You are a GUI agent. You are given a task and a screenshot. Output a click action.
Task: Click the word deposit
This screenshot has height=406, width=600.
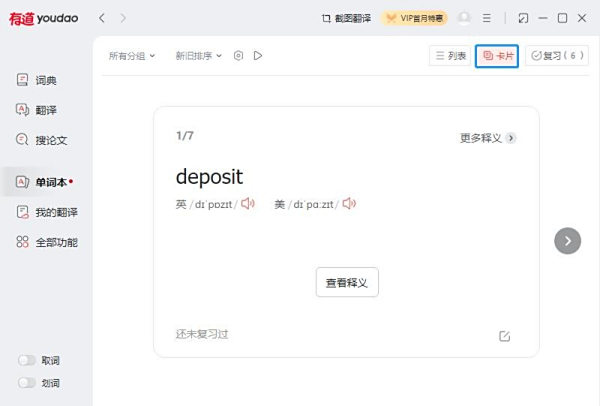(x=209, y=177)
